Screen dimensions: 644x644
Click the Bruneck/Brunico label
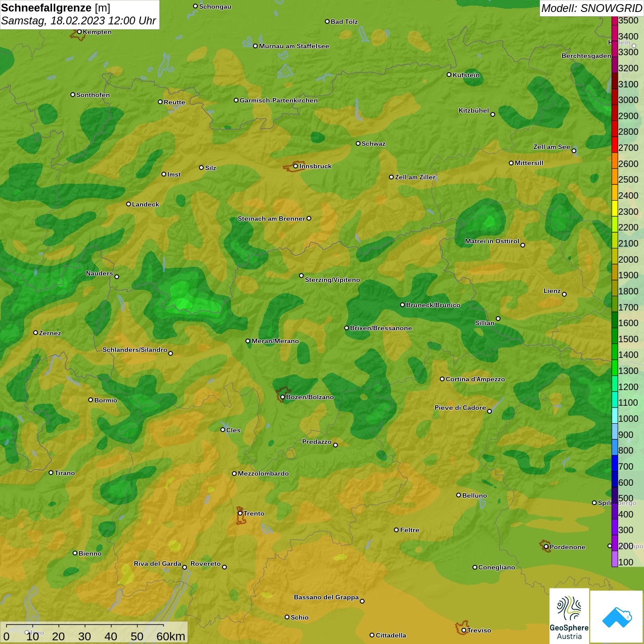click(433, 305)
